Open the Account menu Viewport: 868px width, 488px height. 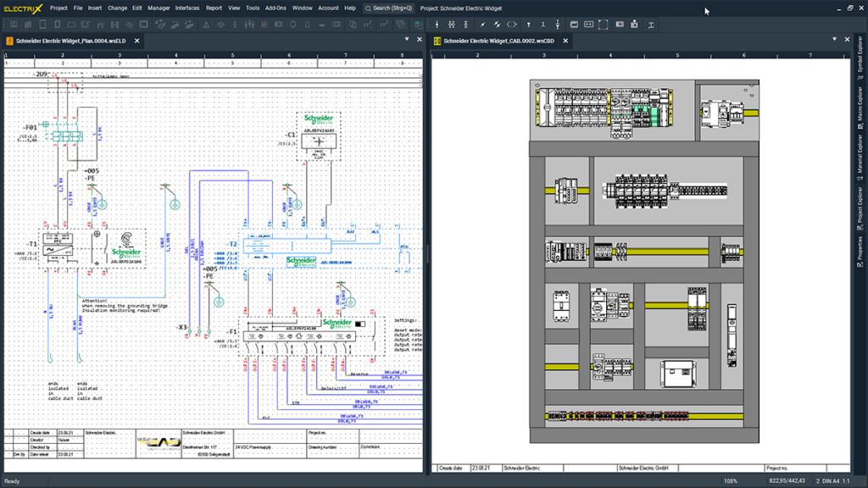(328, 8)
